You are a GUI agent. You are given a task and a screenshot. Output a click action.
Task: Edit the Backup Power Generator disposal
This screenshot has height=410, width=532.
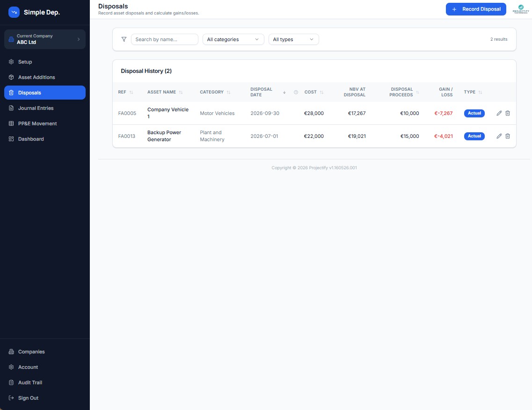click(499, 136)
